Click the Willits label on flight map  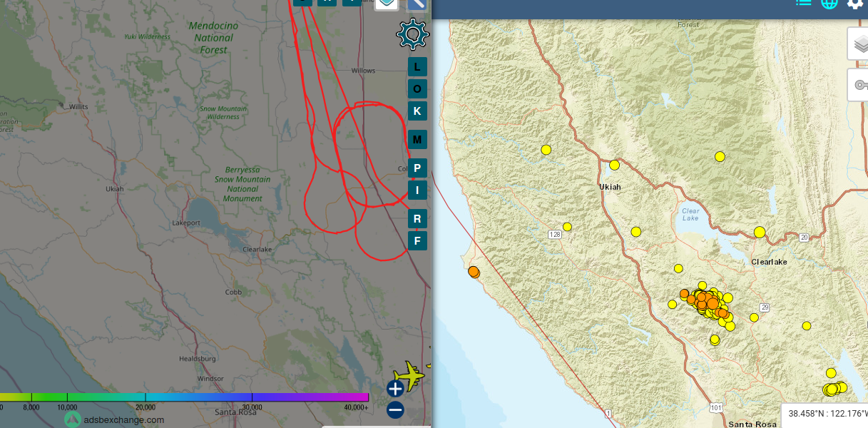pyautogui.click(x=78, y=106)
